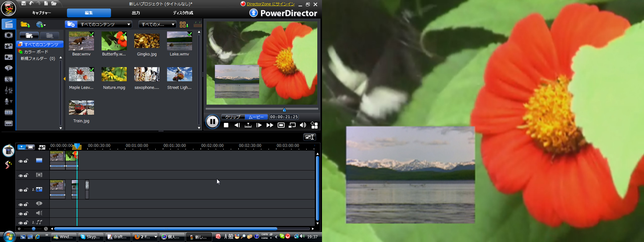
Task: Click the timeline horizontal scrollbar
Action: pos(166,229)
